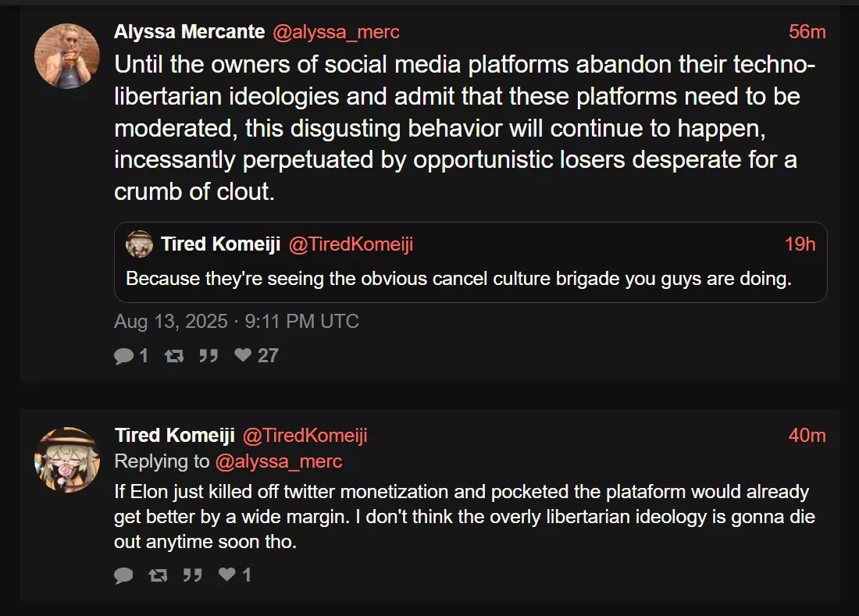Click retweet icon on Alyssa's post
The image size is (859, 616).
[x=174, y=356]
